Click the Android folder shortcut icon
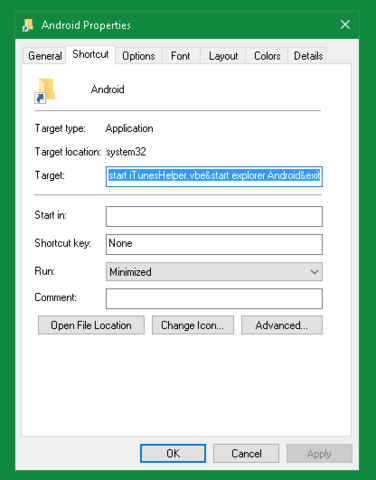Image resolution: width=376 pixels, height=480 pixels. (45, 91)
